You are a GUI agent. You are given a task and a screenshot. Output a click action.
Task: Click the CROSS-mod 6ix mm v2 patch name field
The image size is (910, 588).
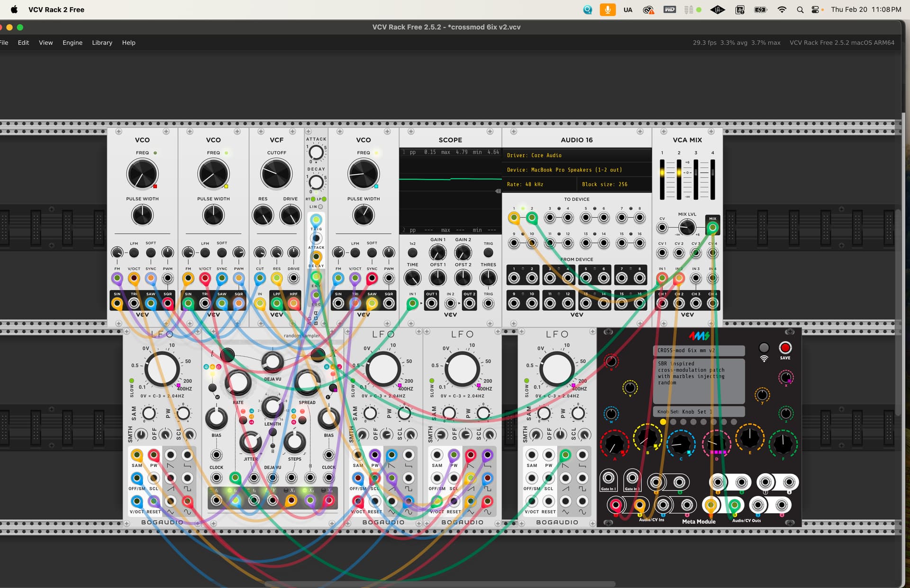click(x=699, y=351)
